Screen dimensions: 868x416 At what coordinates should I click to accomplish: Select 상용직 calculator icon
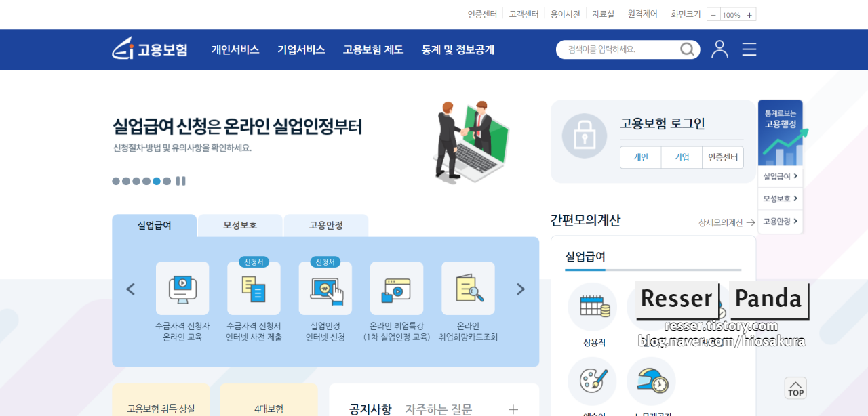coord(593,307)
